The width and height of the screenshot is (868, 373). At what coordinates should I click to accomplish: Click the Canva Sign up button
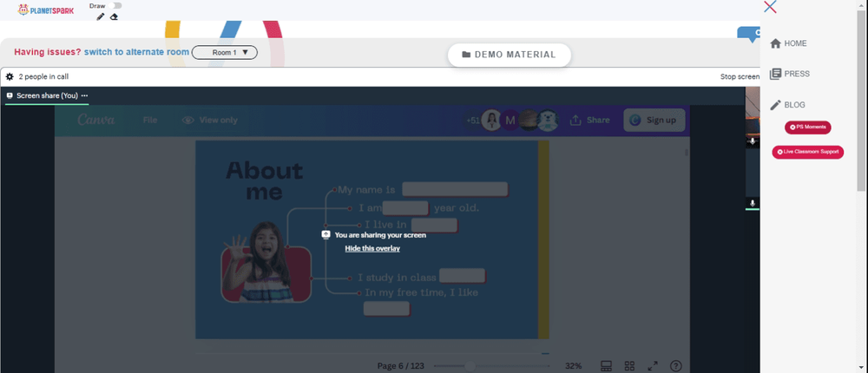tap(654, 120)
